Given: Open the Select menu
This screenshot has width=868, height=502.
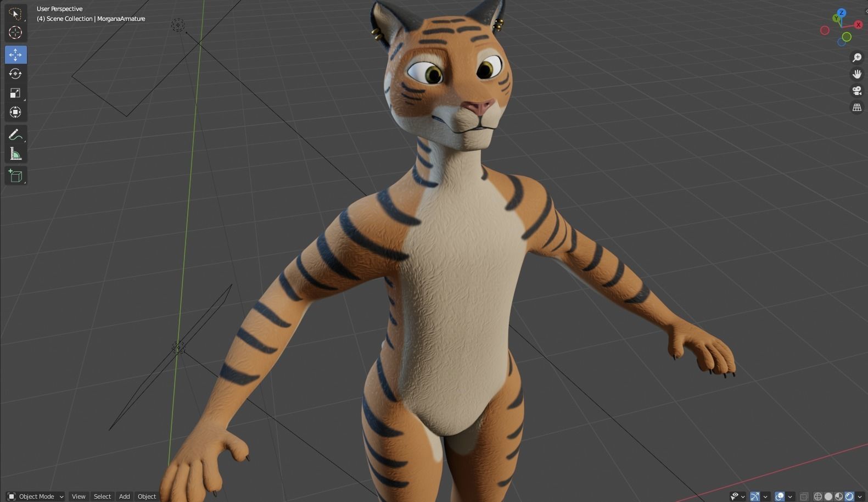Looking at the screenshot, I should click(102, 497).
